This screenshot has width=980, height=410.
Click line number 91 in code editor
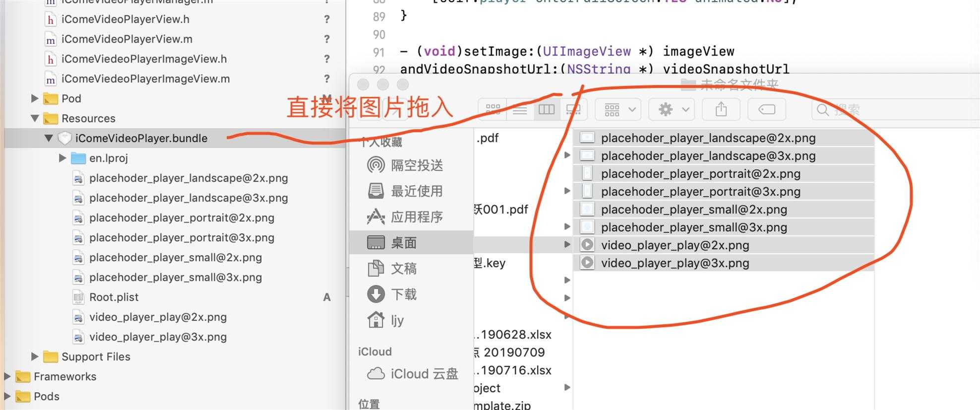(379, 52)
